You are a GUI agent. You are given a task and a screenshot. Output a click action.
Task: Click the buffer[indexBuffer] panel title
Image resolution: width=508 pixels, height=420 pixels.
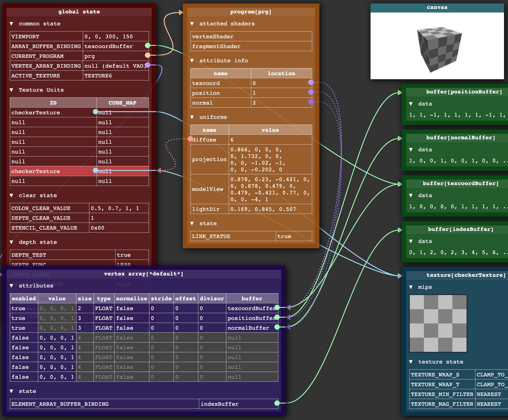click(461, 229)
